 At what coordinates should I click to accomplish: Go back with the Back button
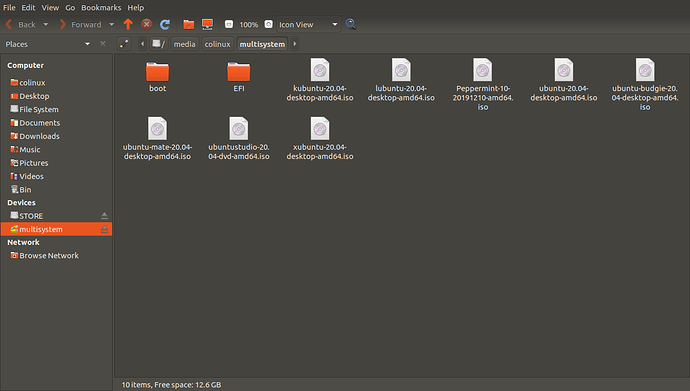click(x=21, y=25)
